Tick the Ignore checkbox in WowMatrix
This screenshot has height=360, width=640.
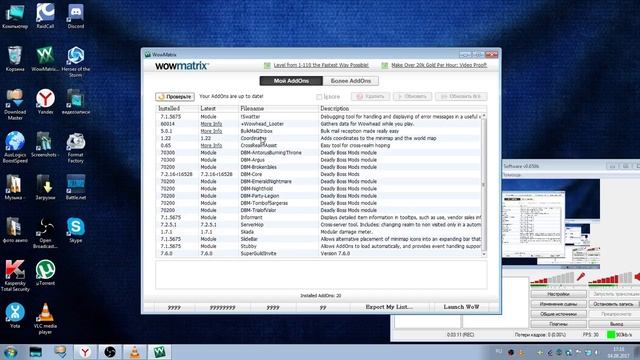[x=319, y=97]
